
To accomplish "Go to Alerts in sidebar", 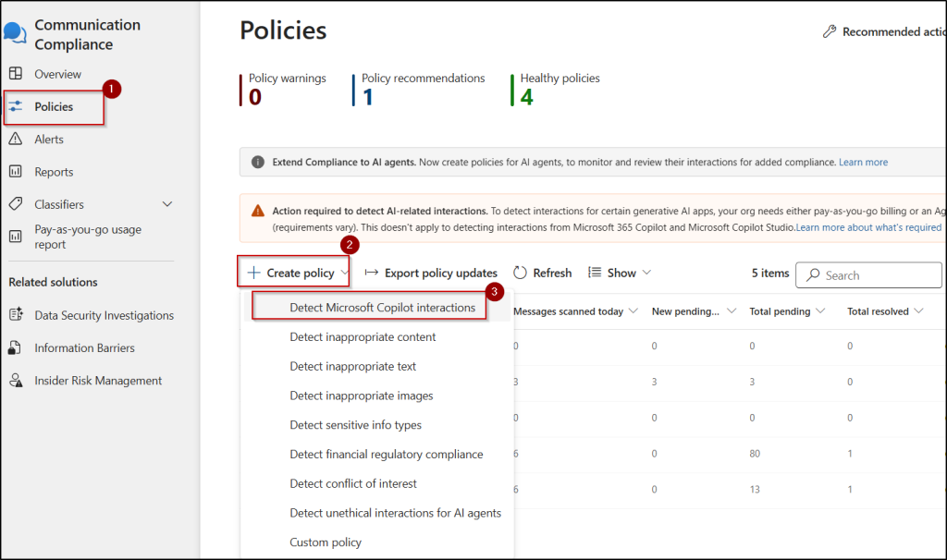I will (49, 139).
